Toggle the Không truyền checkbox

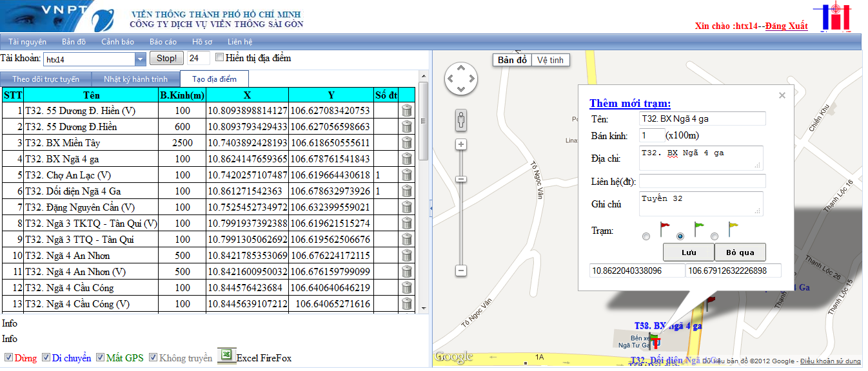pyautogui.click(x=153, y=357)
